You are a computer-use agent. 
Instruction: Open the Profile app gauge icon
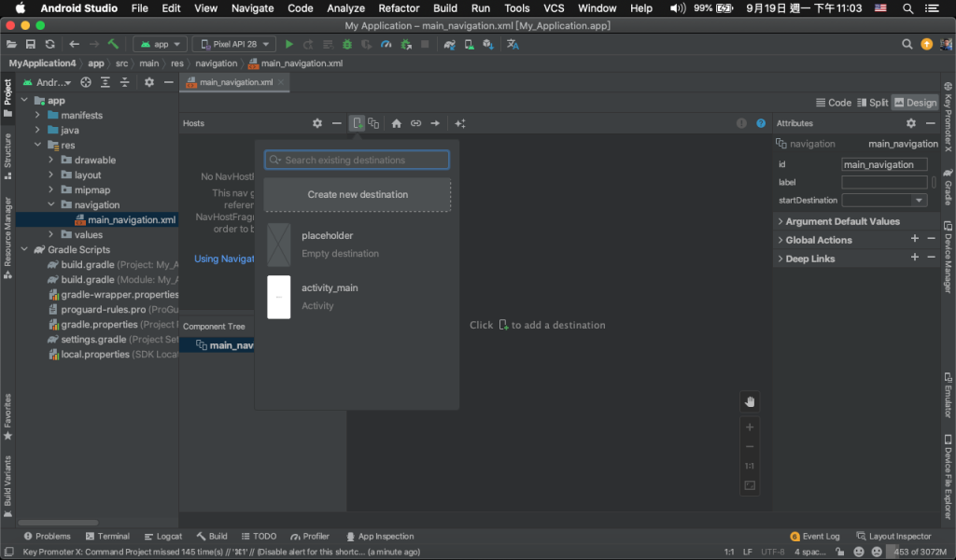[x=386, y=45]
